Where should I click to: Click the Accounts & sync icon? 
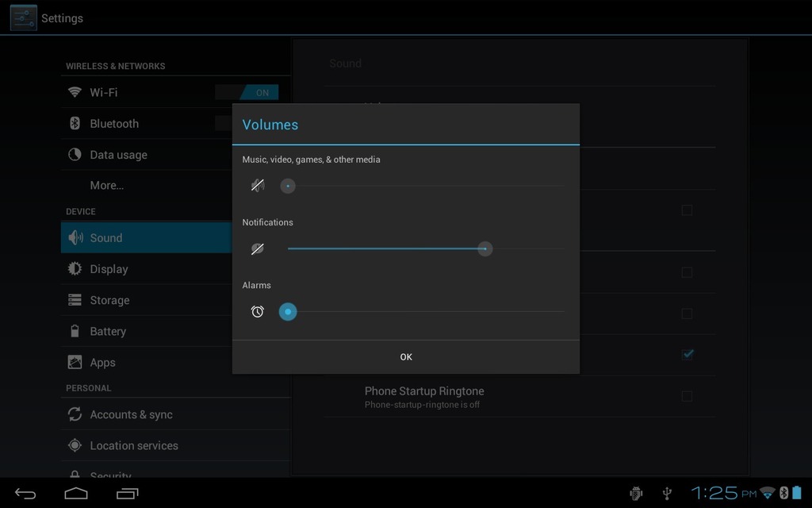75,414
